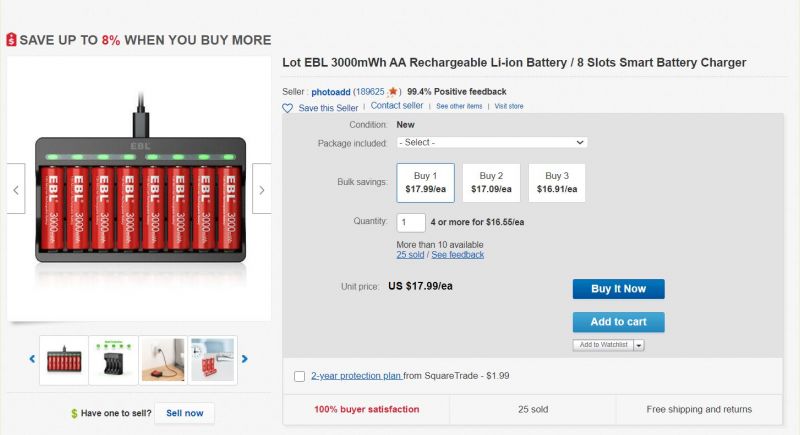The height and width of the screenshot is (435, 800).
Task: Select the Buy 1 bulk savings option
Action: 426,183
